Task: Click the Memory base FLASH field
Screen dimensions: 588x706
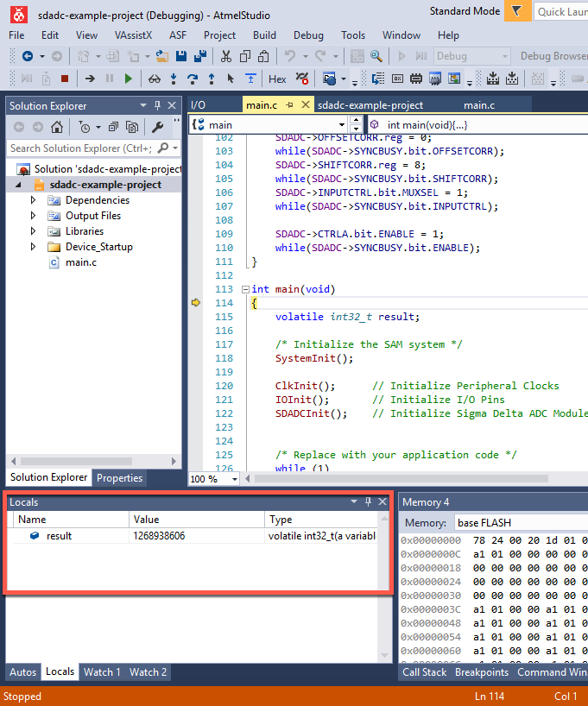Action: [x=522, y=523]
